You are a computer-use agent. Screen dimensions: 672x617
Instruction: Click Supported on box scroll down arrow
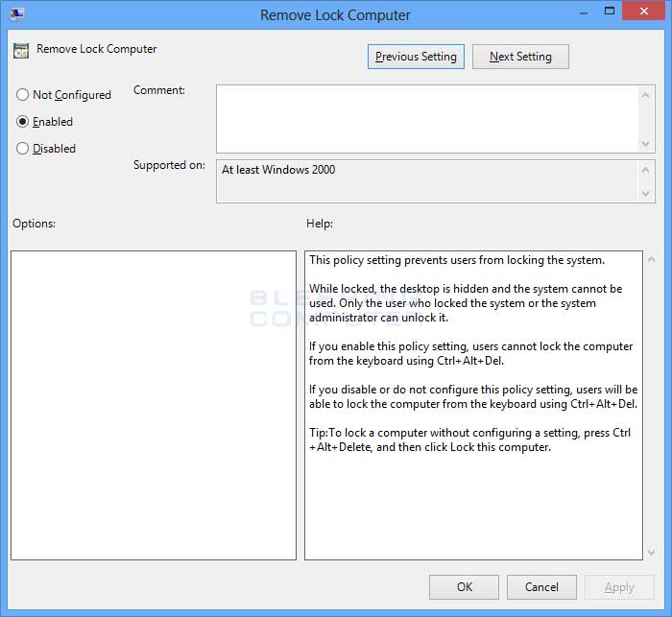[x=646, y=194]
